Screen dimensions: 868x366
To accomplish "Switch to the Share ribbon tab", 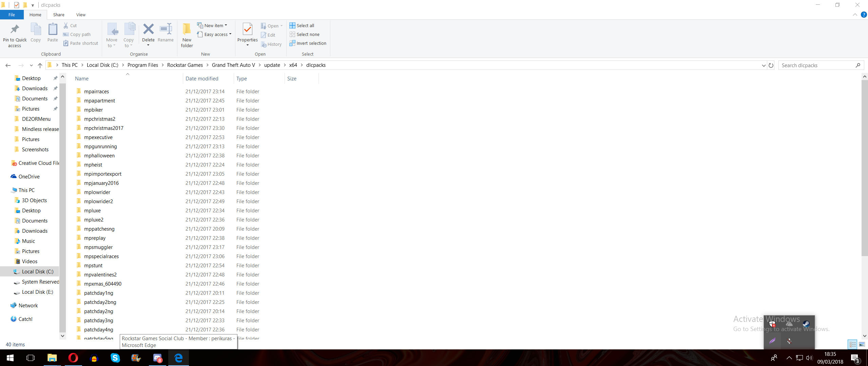I will [x=59, y=15].
